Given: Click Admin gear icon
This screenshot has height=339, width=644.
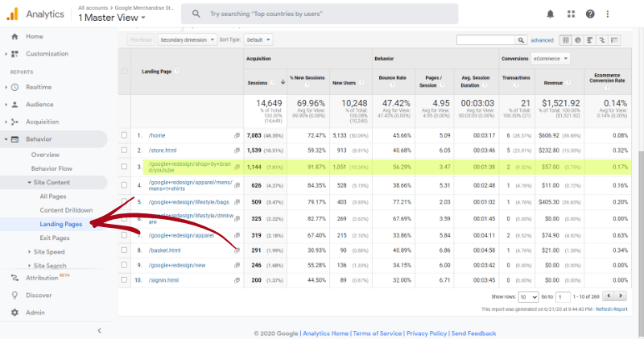Looking at the screenshot, I should pos(14,312).
